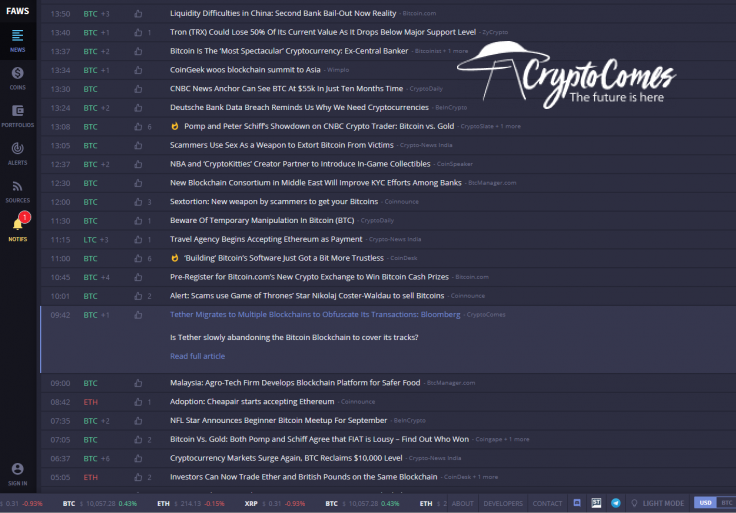Open Bitcoin Vs. Gold: Both Pomp and Schiff headline
736x513 pixels.
319,439
